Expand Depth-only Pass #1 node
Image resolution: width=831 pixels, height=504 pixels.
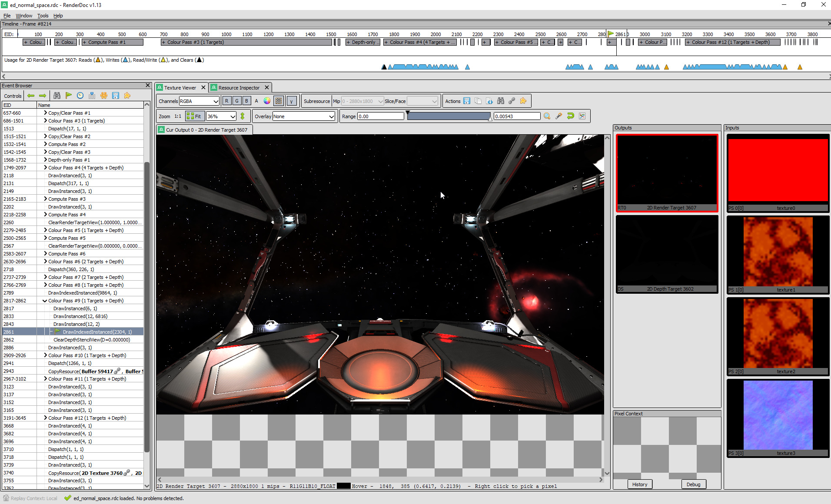45,159
